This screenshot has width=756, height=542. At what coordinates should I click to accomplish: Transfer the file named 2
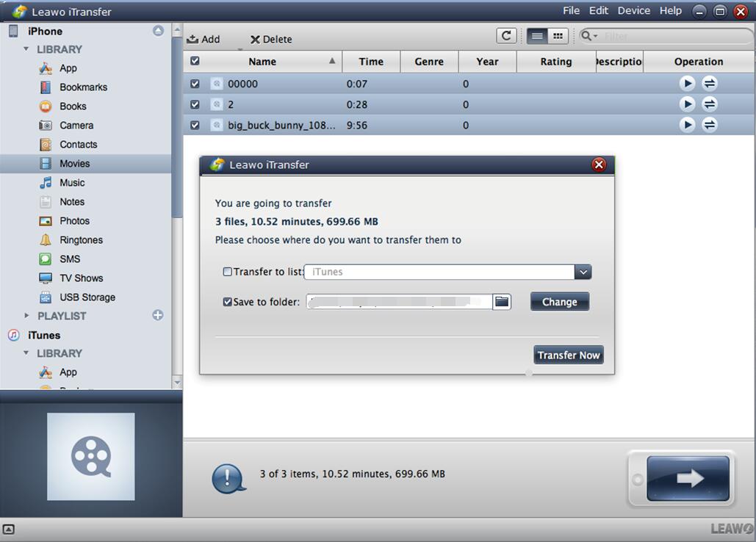coord(709,104)
